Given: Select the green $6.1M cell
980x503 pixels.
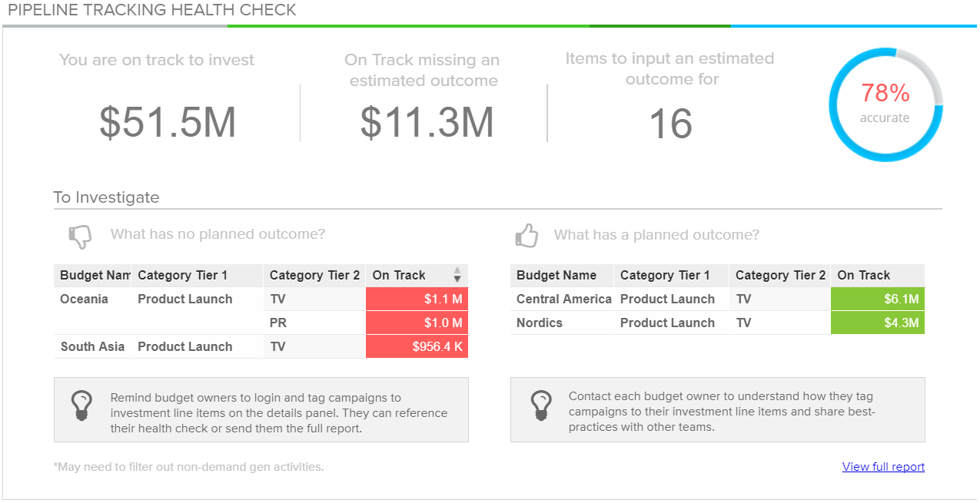Looking at the screenshot, I should coord(878,299).
